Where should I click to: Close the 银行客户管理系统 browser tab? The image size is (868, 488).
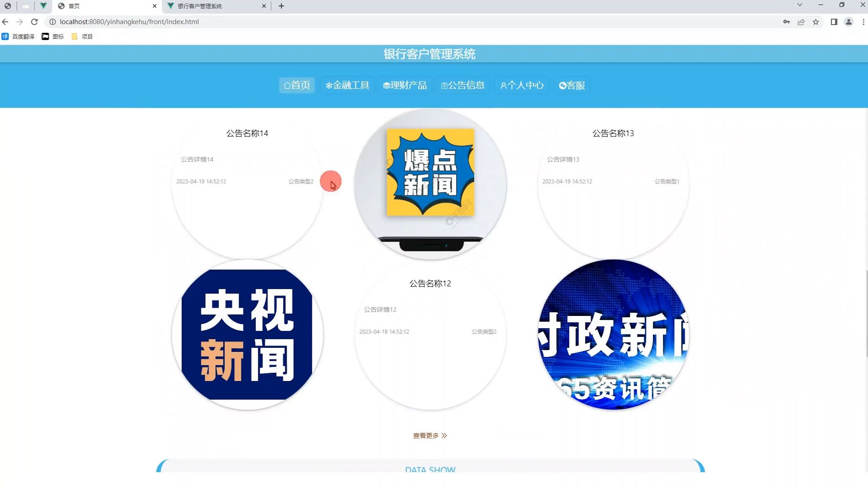264,6
